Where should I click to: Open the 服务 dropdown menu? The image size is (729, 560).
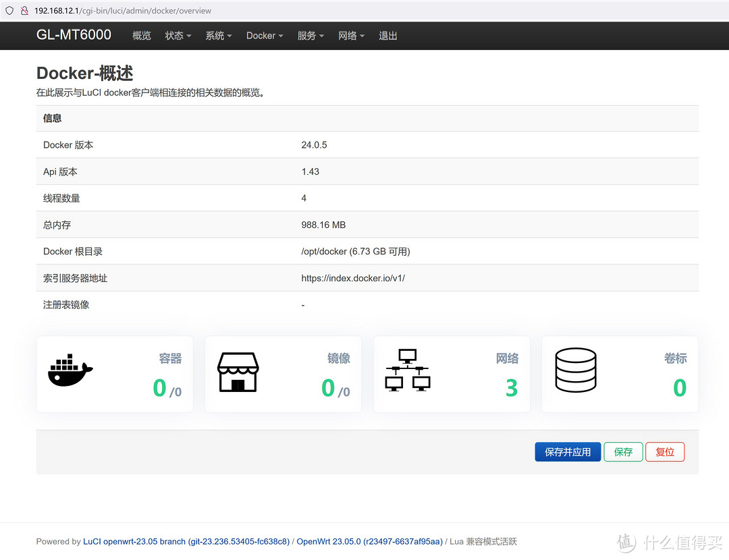[x=310, y=36]
